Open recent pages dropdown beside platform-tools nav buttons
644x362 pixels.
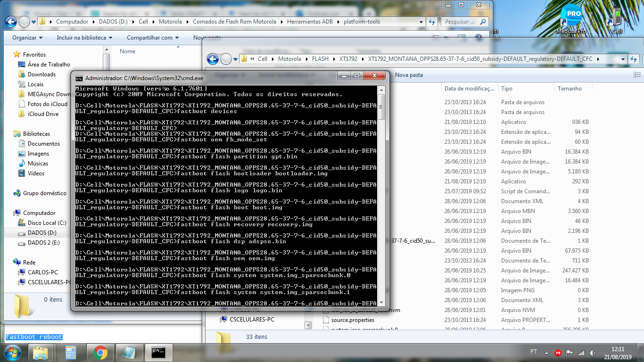[34, 22]
